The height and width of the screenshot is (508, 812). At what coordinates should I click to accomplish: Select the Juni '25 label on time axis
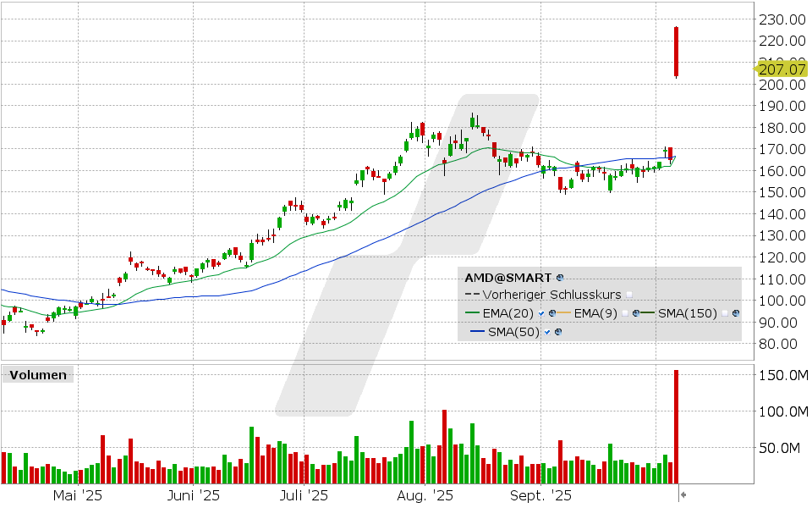tap(194, 494)
